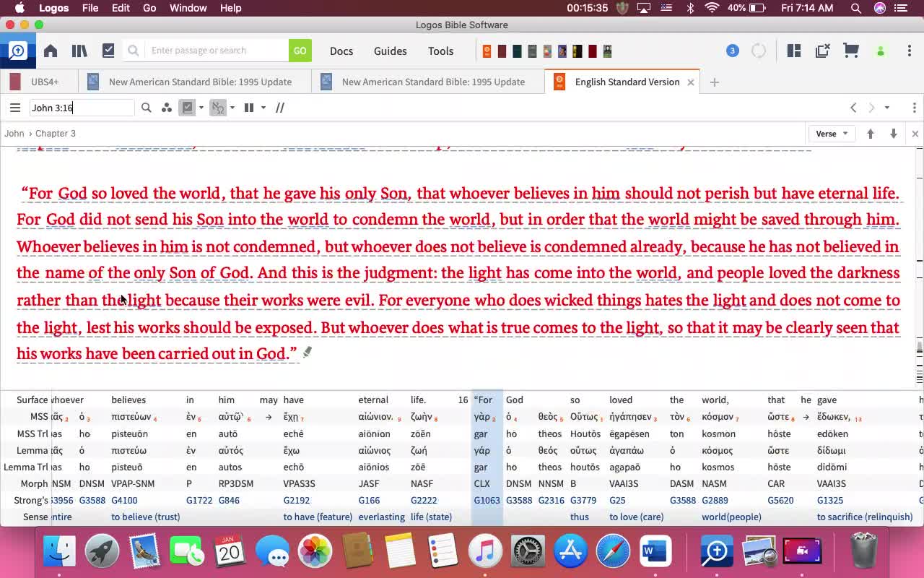The image size is (924, 578).
Task: Click the Strong's number G2316 link
Action: [552, 500]
